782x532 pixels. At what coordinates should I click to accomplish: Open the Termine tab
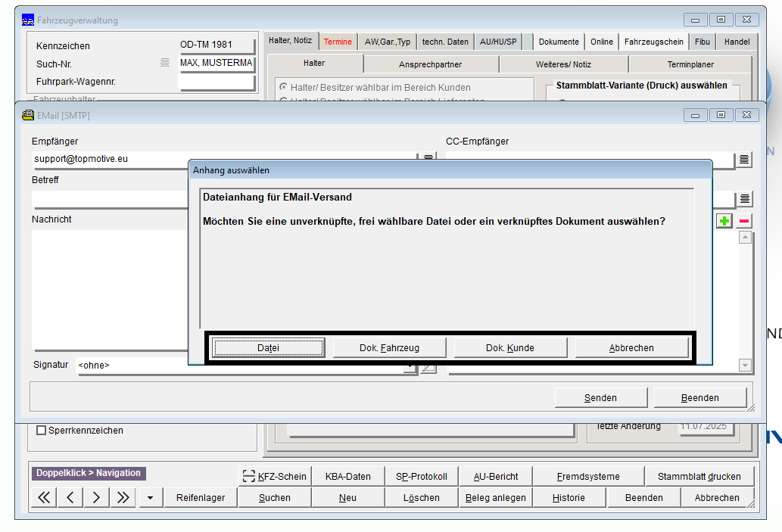click(338, 42)
